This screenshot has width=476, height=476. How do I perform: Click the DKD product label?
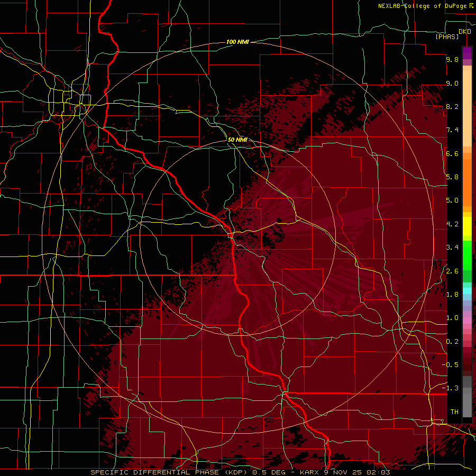[465, 32]
